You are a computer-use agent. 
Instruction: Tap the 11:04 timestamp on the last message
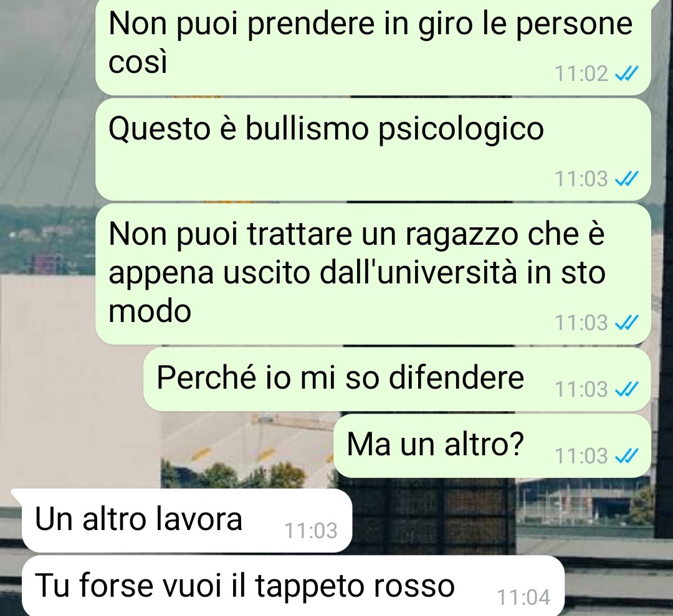523,597
